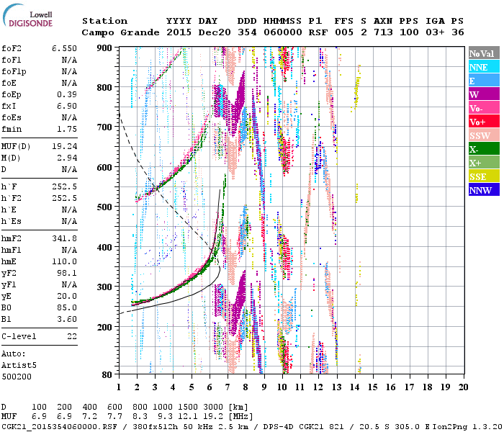
Task: Click the AXN value 713
Action: click(x=383, y=32)
